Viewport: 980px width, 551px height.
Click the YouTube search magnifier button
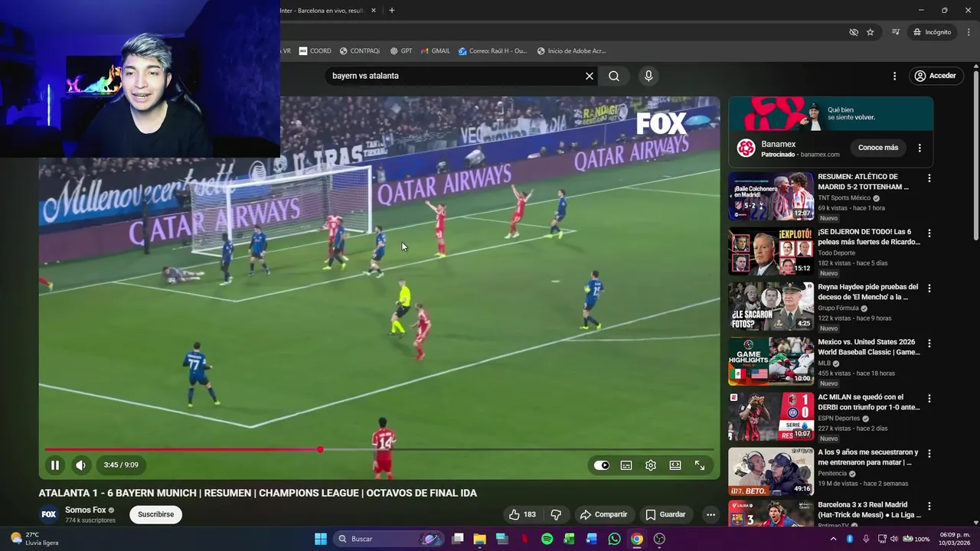(614, 76)
